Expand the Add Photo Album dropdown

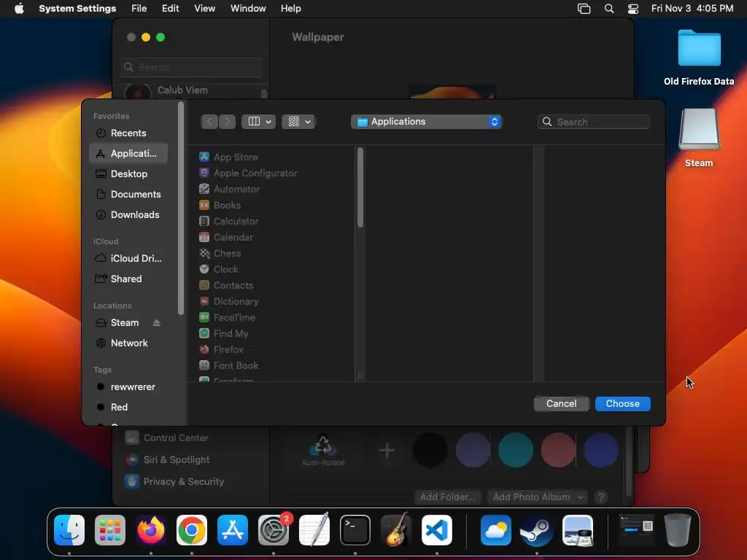click(x=538, y=497)
